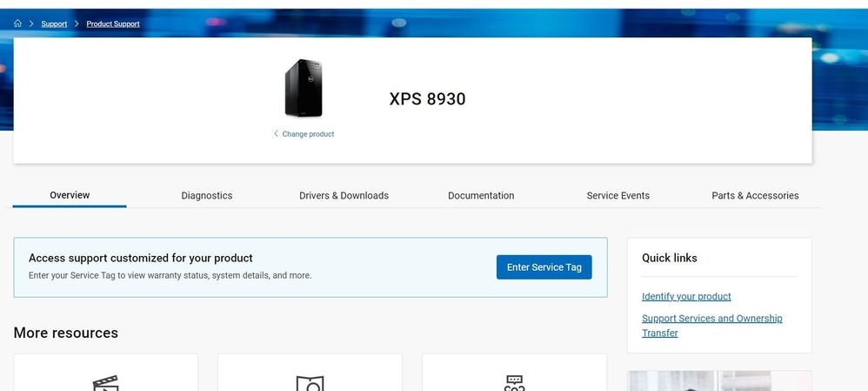
Task: Click the community chat resource icon
Action: pyautogui.click(x=514, y=383)
